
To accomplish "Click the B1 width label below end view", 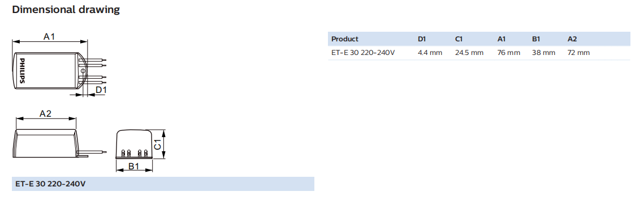I will (134, 167).
